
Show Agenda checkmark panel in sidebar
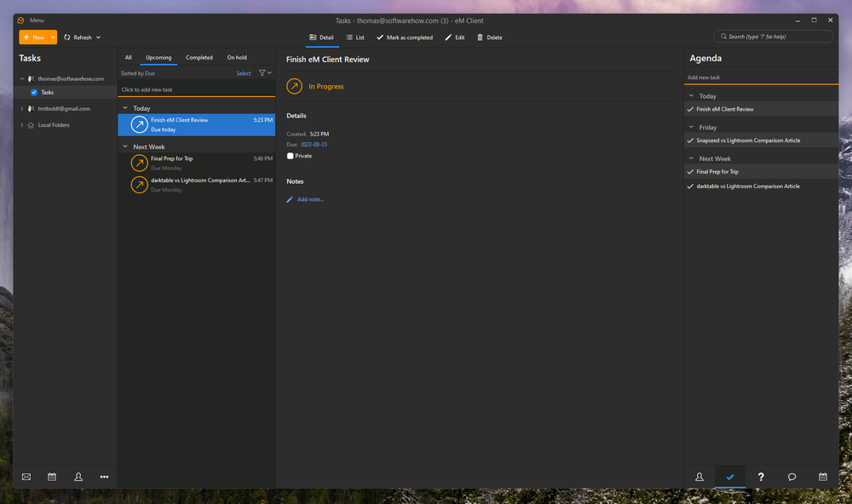pos(730,477)
